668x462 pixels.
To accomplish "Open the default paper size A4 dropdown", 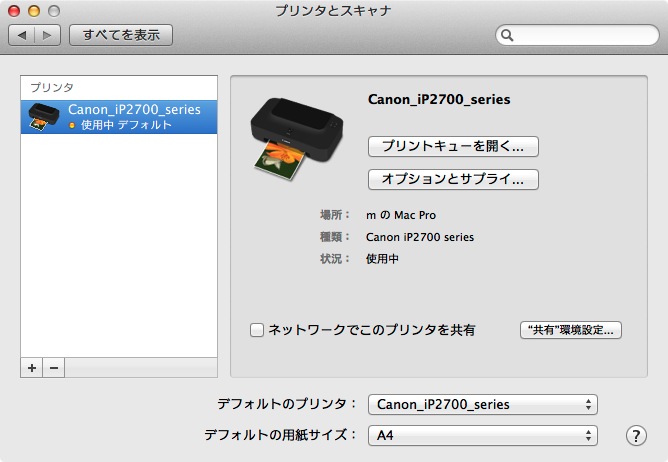I will pos(482,435).
